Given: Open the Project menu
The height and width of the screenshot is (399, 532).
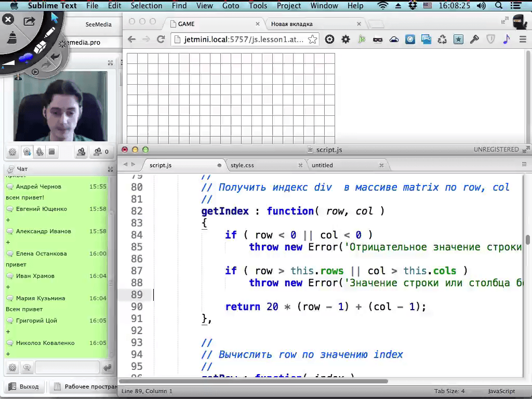Looking at the screenshot, I should pyautogui.click(x=289, y=6).
